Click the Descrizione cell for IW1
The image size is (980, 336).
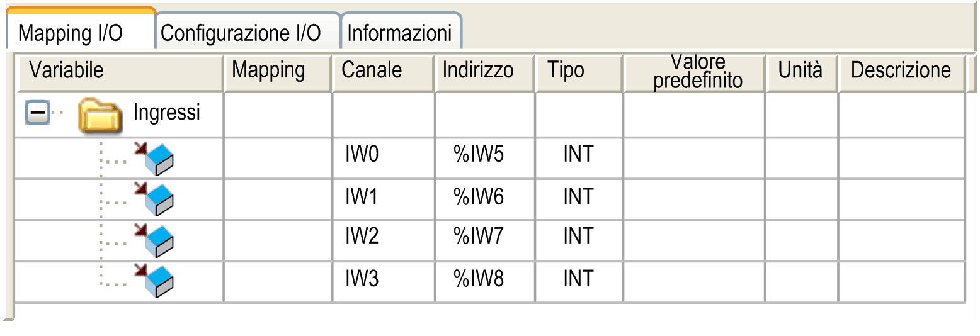tap(901, 199)
